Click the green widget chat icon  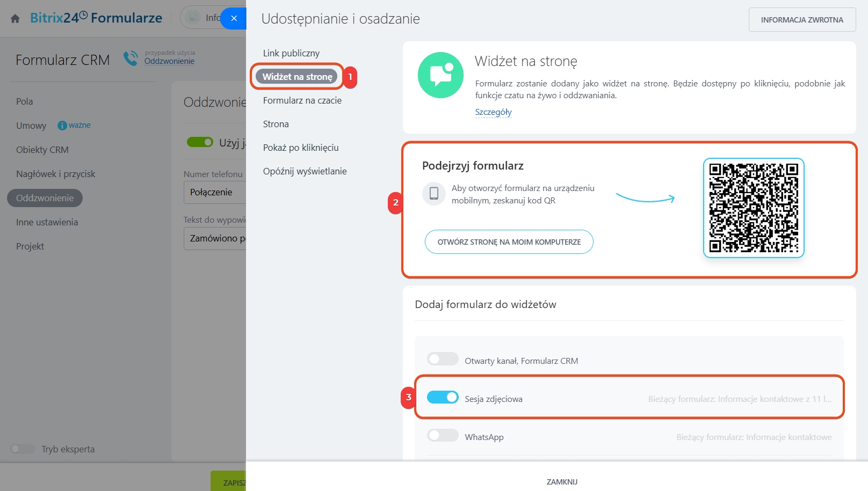(x=440, y=75)
